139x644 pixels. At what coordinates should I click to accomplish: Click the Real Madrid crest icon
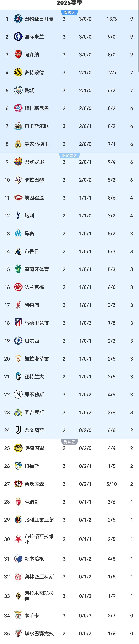click(x=18, y=144)
